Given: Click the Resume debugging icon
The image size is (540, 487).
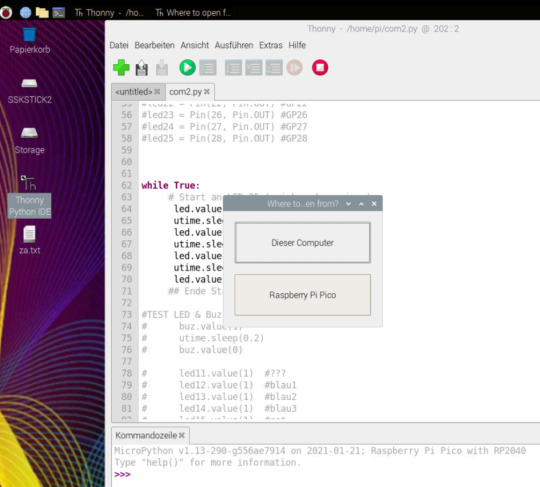Looking at the screenshot, I should click(294, 68).
